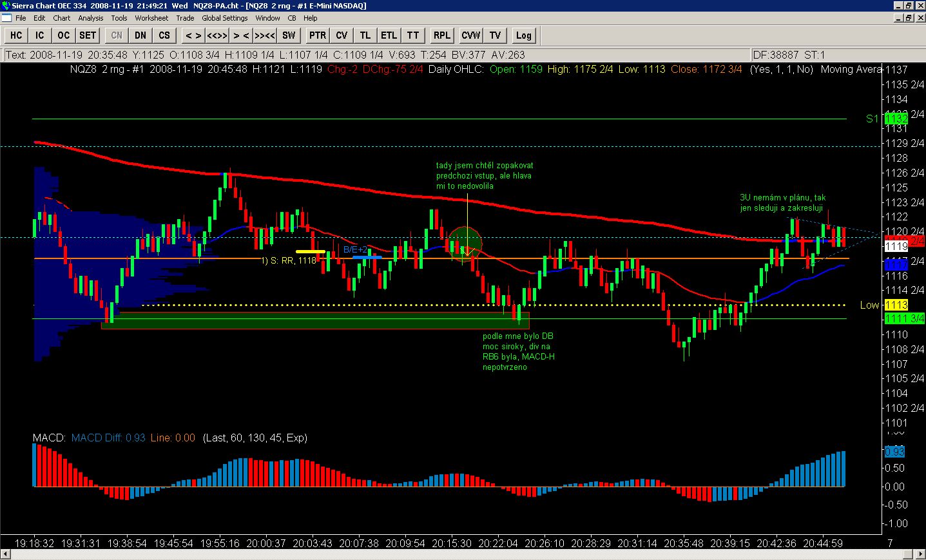Click the RPL replay toolbar button
Screen dimensions: 926x560
coord(442,35)
